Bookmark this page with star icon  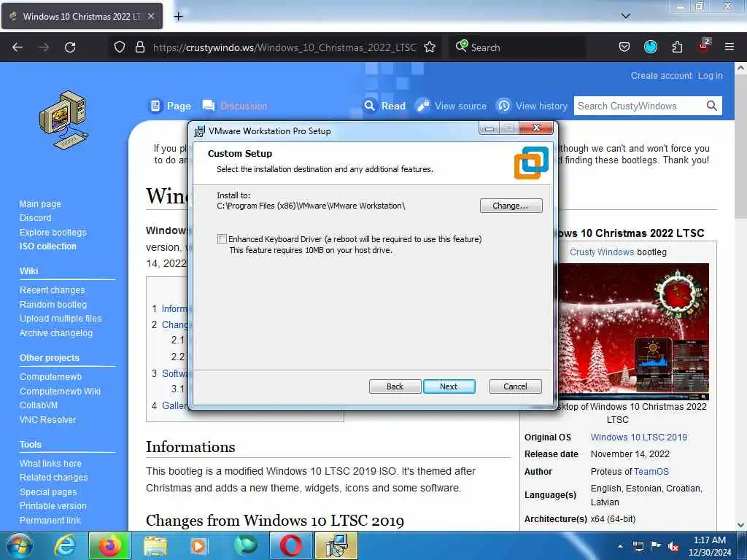pos(430,47)
